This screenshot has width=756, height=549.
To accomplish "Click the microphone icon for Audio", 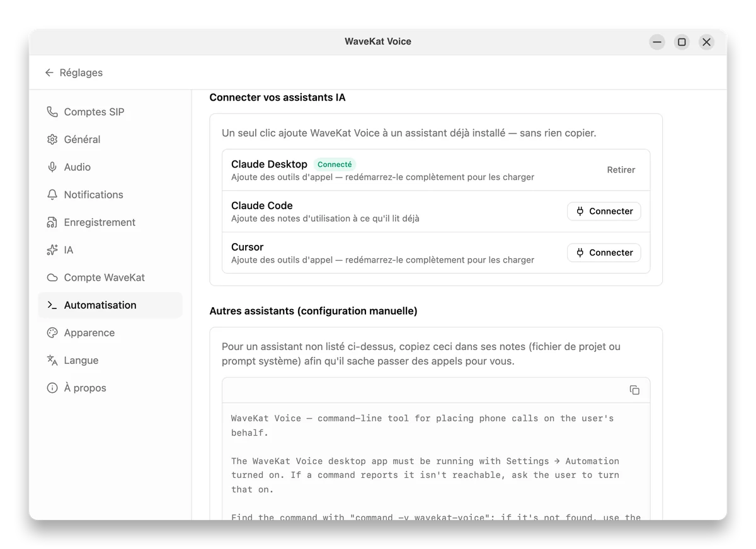I will click(52, 167).
